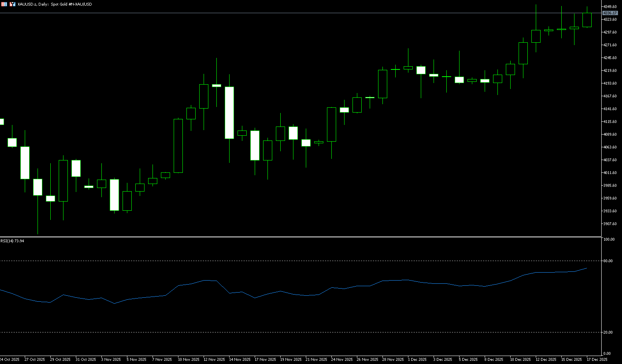The height and width of the screenshot is (364, 622).
Task: Select the large bearish candle on 14 Nov
Action: coord(229,113)
